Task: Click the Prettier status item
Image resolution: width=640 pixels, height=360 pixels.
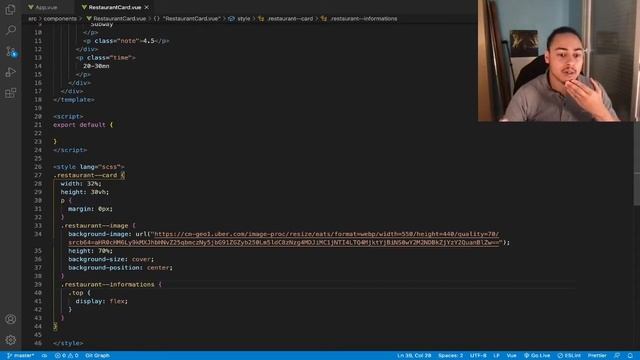Action: (597, 356)
